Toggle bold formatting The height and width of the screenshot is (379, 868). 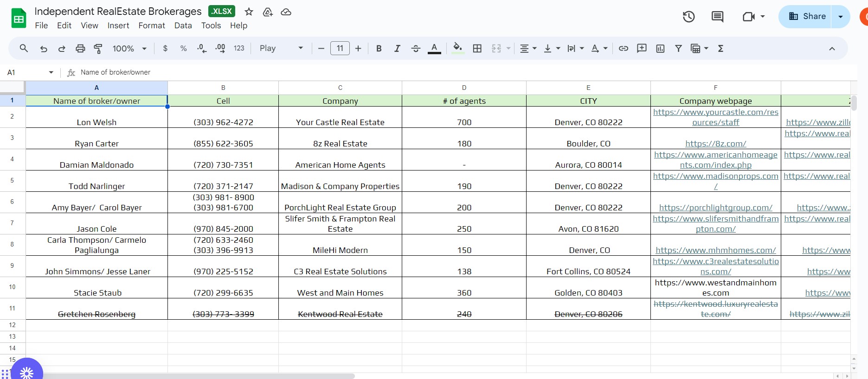point(379,48)
